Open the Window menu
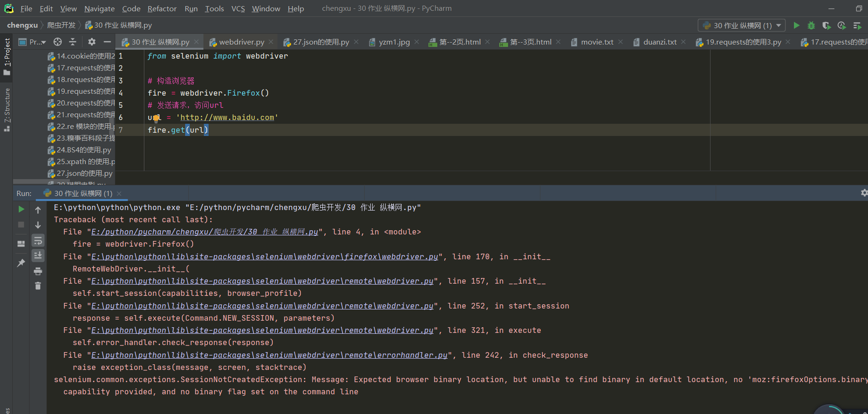Image resolution: width=868 pixels, height=414 pixels. (266, 8)
